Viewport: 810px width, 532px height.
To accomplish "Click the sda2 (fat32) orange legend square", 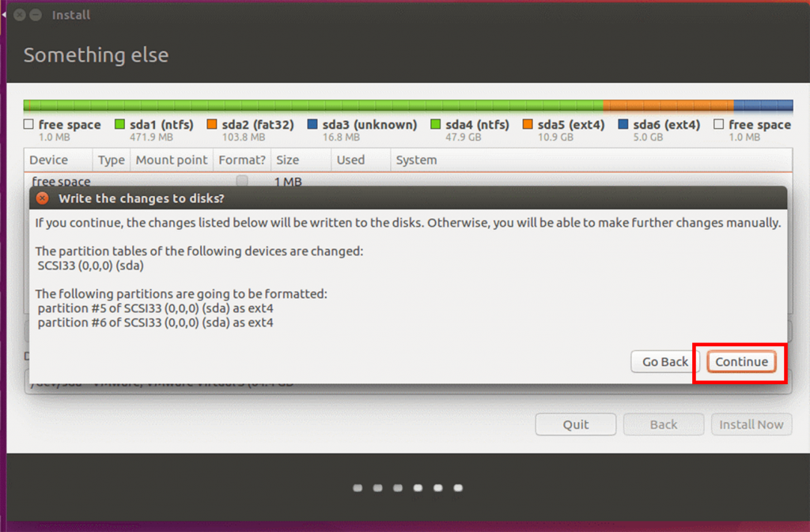I will pyautogui.click(x=212, y=124).
